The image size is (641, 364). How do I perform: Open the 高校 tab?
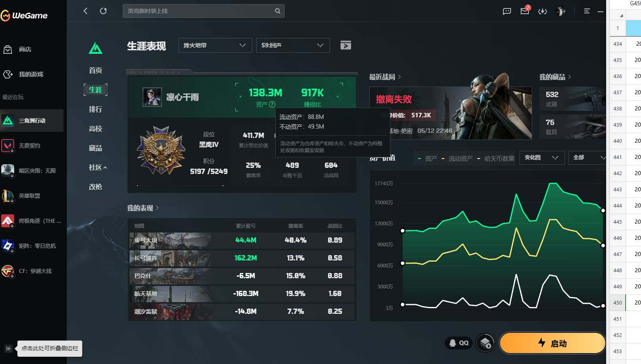96,129
